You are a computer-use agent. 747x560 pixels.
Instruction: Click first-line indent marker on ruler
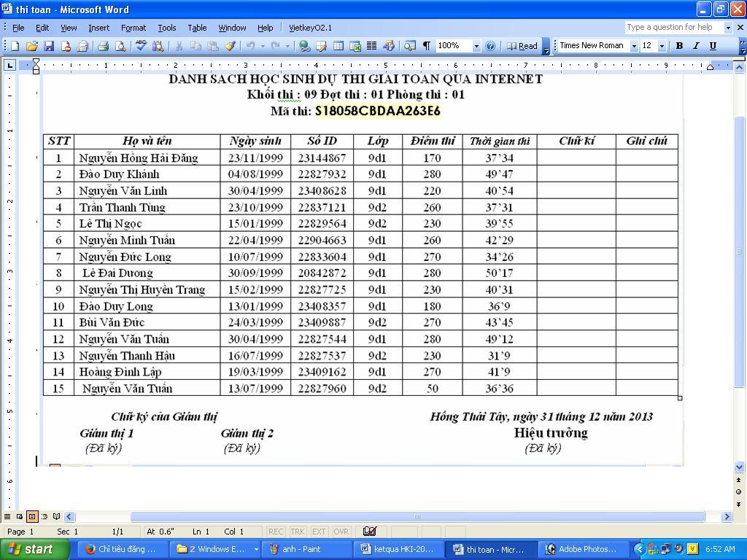click(36, 62)
